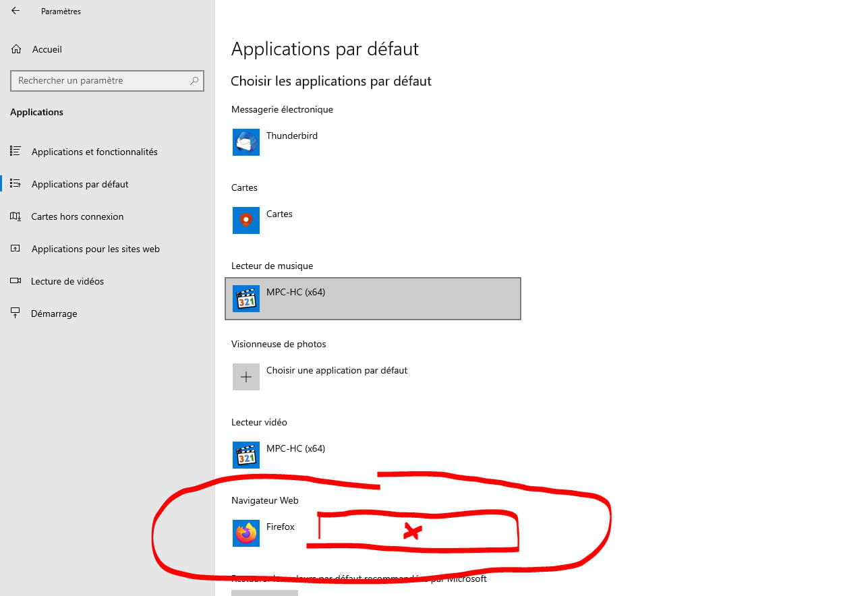
Task: Click the plus icon under Visionneuse de photos
Action: pyautogui.click(x=246, y=377)
